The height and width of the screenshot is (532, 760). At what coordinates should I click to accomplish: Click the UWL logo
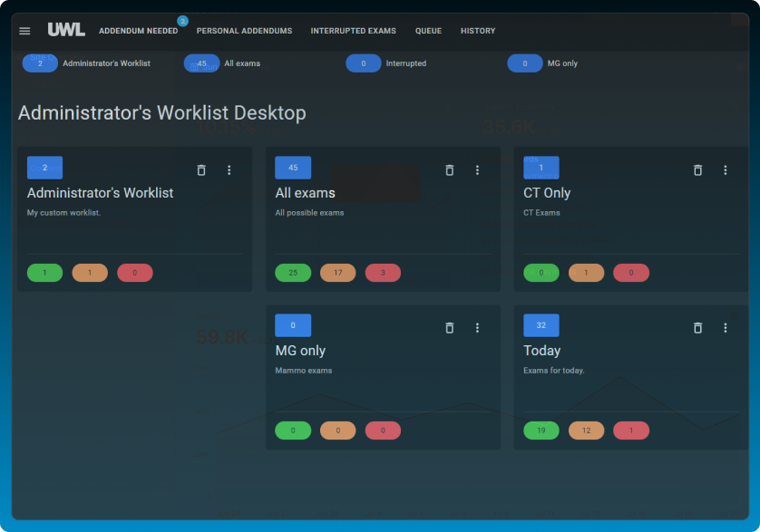(x=66, y=30)
